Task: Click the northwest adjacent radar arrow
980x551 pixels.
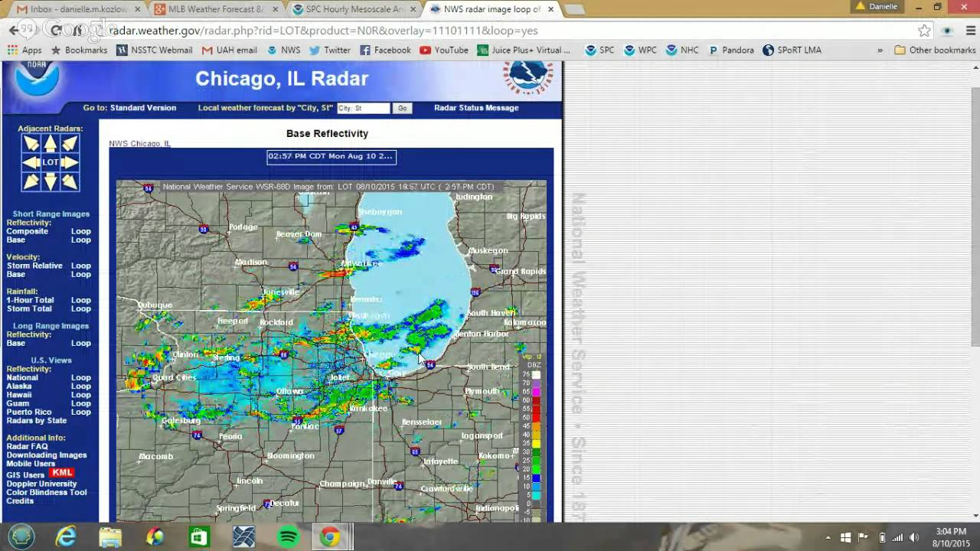Action: pyautogui.click(x=31, y=143)
